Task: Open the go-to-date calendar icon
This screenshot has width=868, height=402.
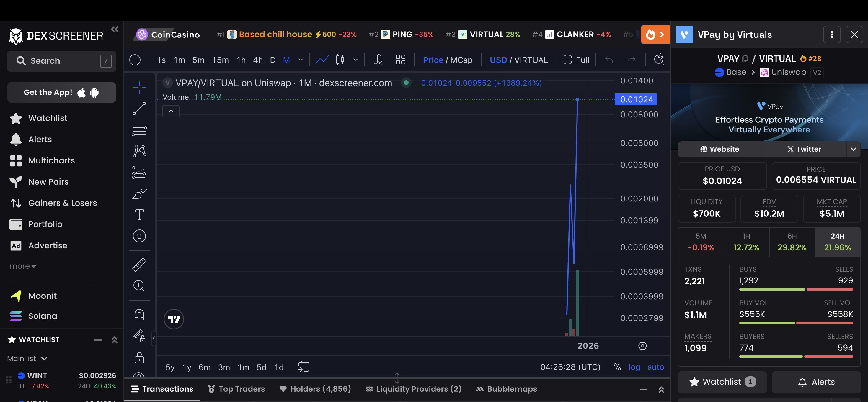Action: [x=303, y=367]
